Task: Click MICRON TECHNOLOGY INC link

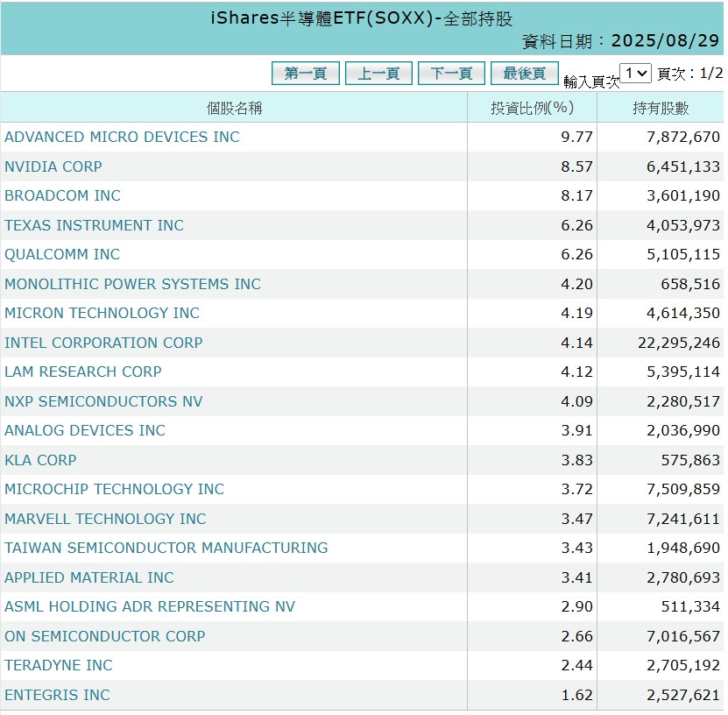Action: click(102, 314)
